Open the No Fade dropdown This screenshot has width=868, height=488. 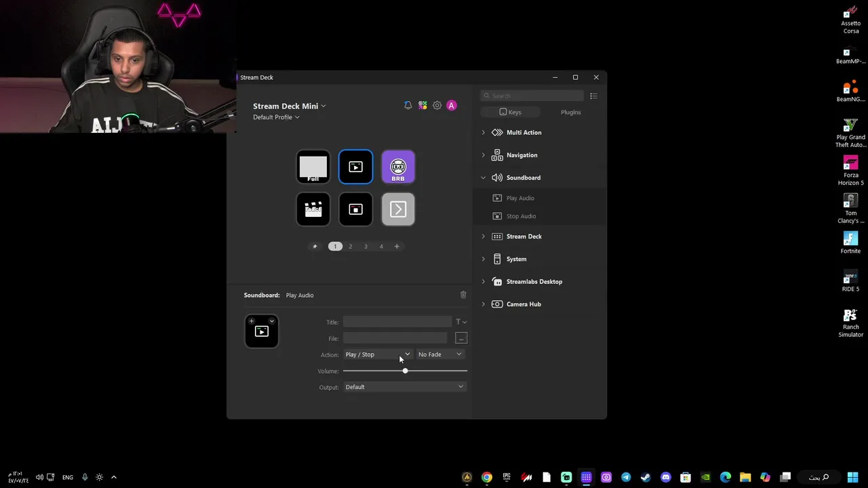coord(440,354)
